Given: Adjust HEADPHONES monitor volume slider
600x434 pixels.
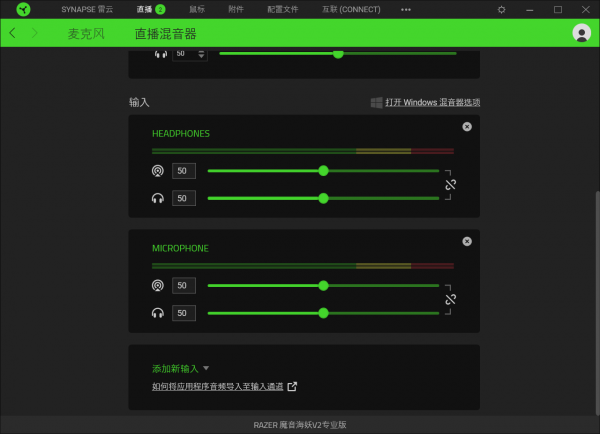Looking at the screenshot, I should 323,198.
